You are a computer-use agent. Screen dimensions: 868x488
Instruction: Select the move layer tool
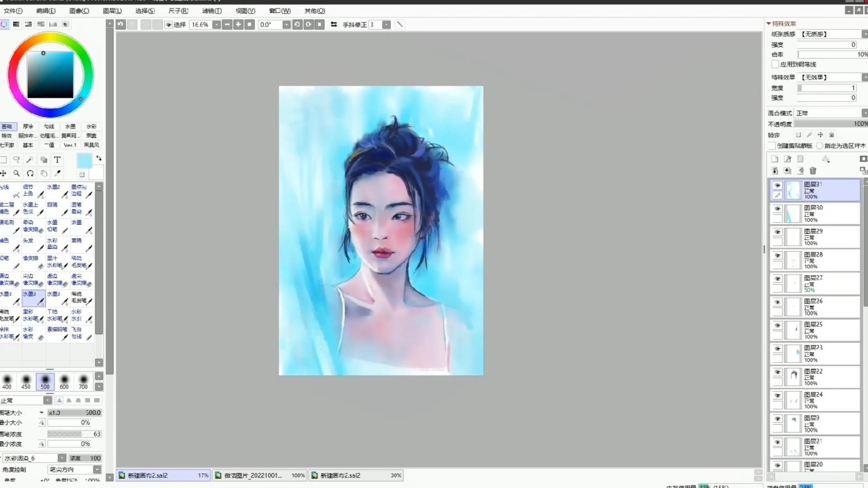click(4, 173)
